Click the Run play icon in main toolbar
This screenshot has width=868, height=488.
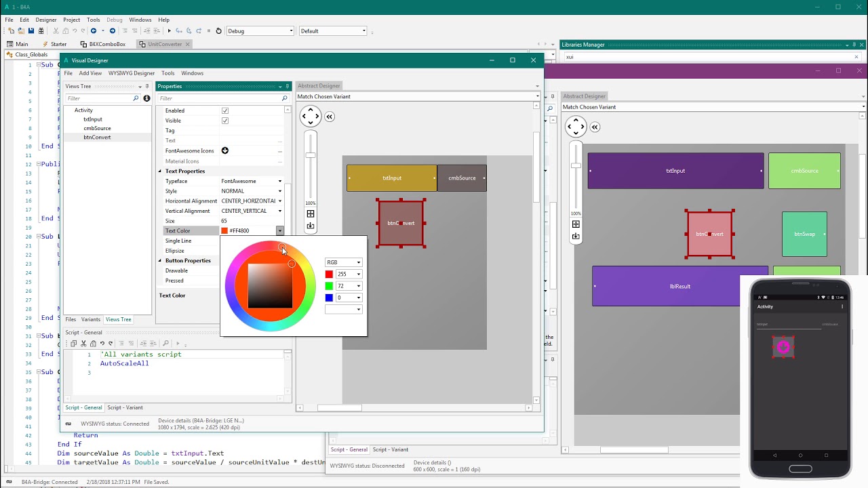coord(170,31)
